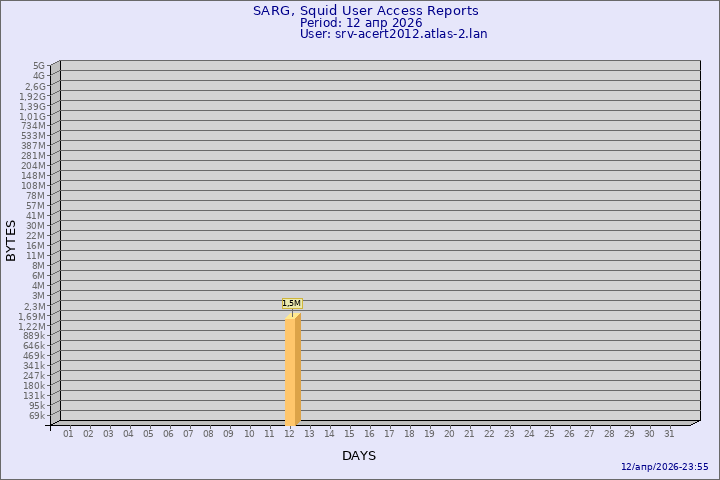Click the BYTES axis label

tap(11, 240)
